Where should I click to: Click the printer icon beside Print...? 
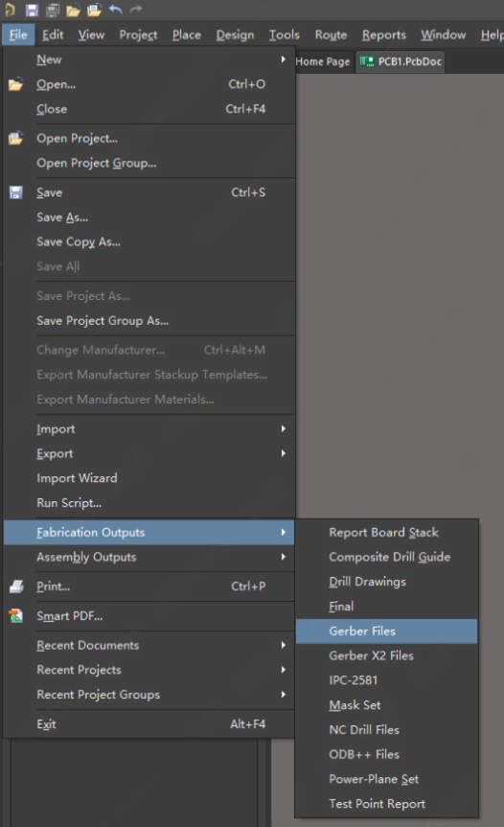pyautogui.click(x=16, y=586)
